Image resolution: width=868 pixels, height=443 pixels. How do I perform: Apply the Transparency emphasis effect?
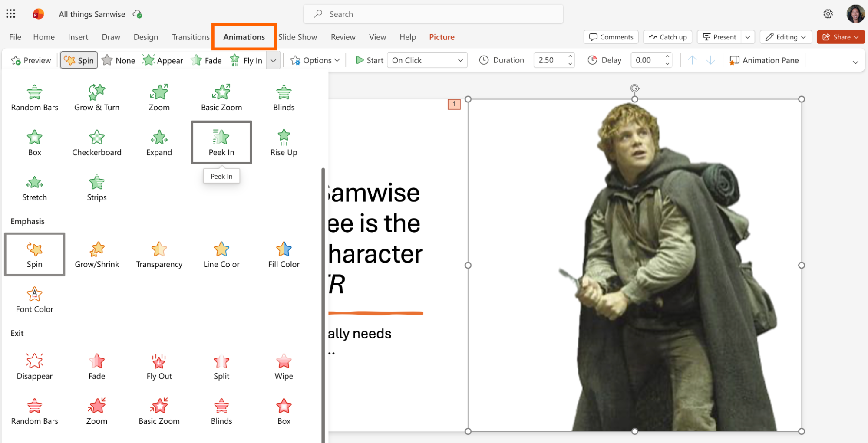[159, 255]
